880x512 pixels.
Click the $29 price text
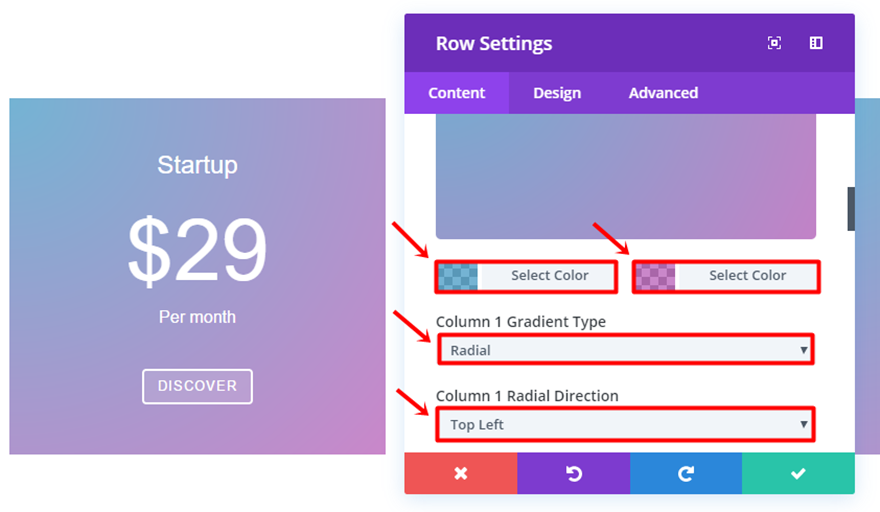tap(197, 249)
